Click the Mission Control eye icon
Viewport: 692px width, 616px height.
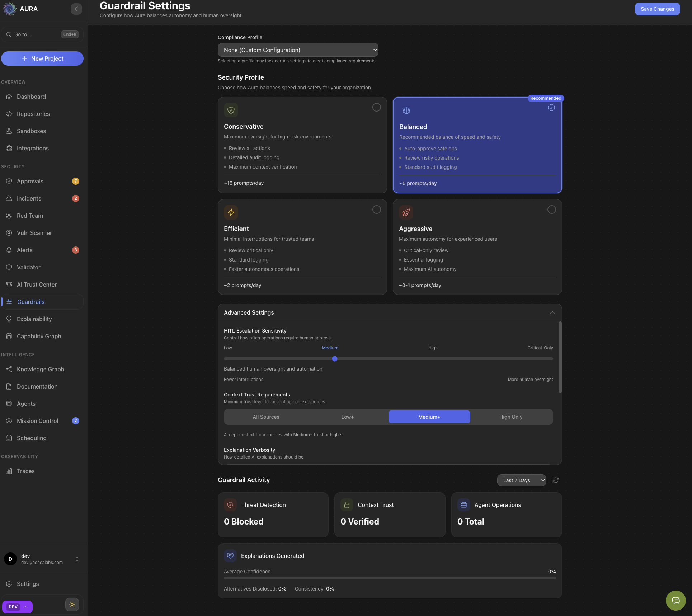[x=9, y=421]
